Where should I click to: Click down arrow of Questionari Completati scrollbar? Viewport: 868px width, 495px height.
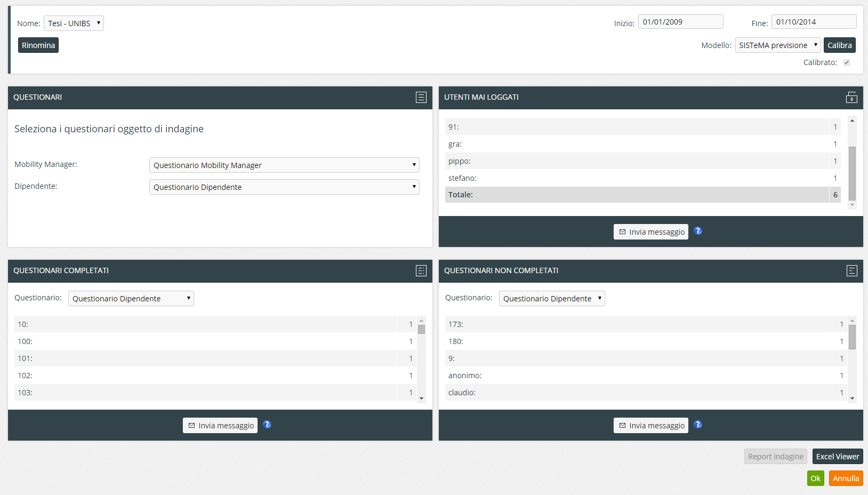[421, 398]
